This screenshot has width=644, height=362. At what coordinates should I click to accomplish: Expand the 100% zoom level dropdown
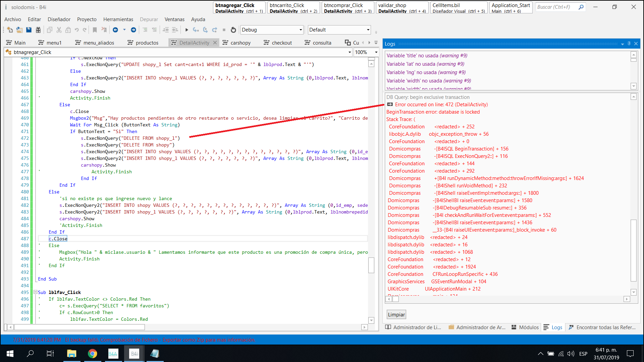(376, 52)
